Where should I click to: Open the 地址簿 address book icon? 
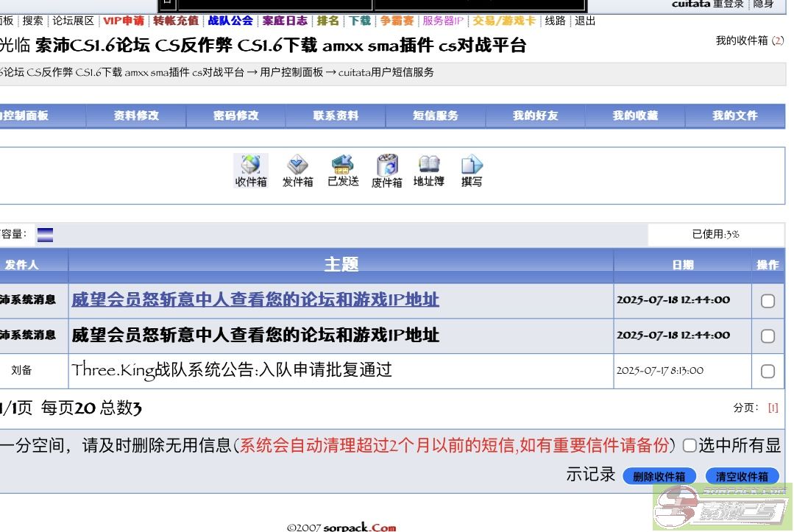(428, 171)
